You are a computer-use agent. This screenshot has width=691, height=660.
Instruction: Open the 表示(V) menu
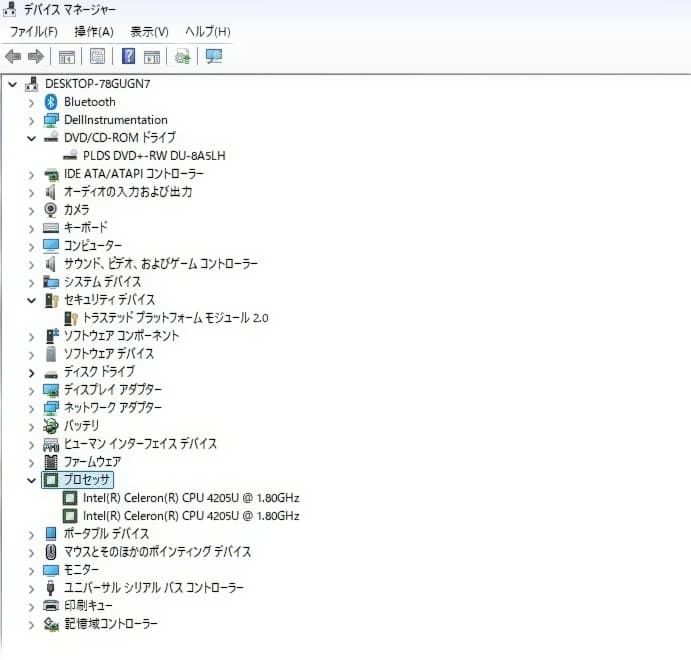(149, 32)
